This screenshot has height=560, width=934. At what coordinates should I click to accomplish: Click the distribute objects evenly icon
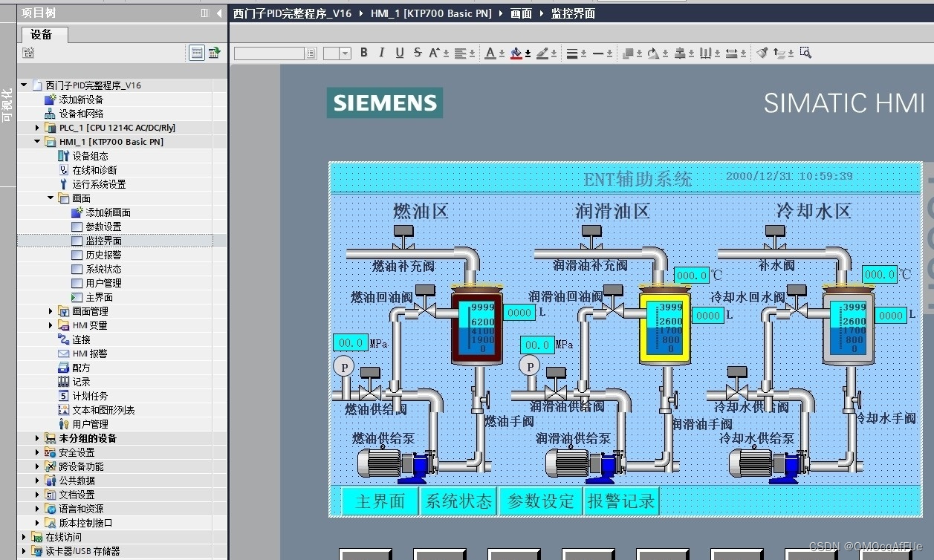(706, 53)
